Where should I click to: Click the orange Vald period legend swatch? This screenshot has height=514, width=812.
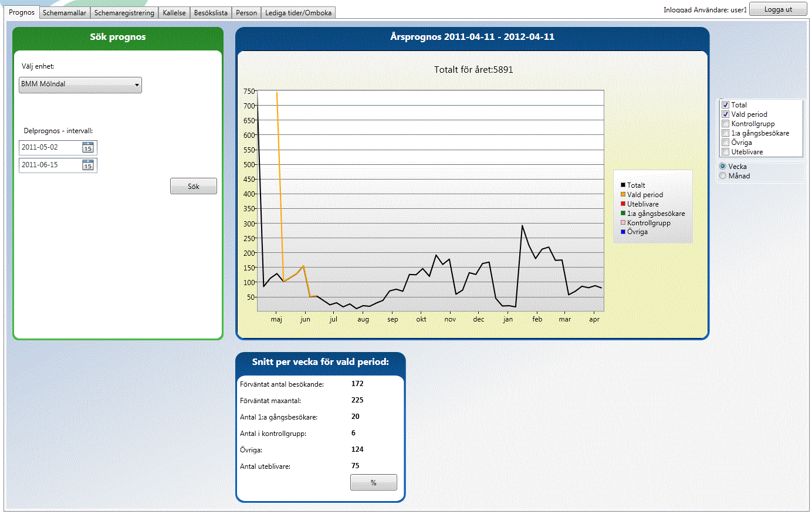tap(623, 195)
